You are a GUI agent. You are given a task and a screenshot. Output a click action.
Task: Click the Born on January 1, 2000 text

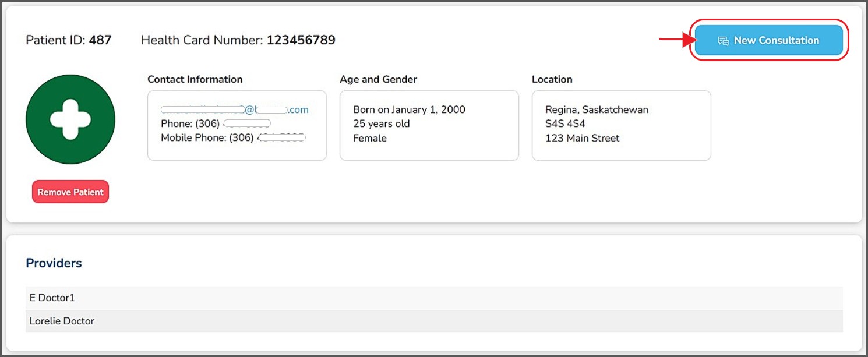point(409,109)
